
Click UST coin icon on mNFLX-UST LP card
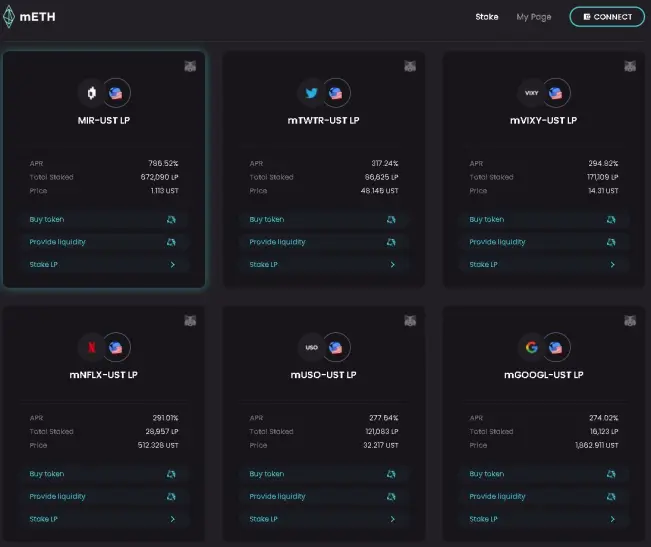click(116, 347)
